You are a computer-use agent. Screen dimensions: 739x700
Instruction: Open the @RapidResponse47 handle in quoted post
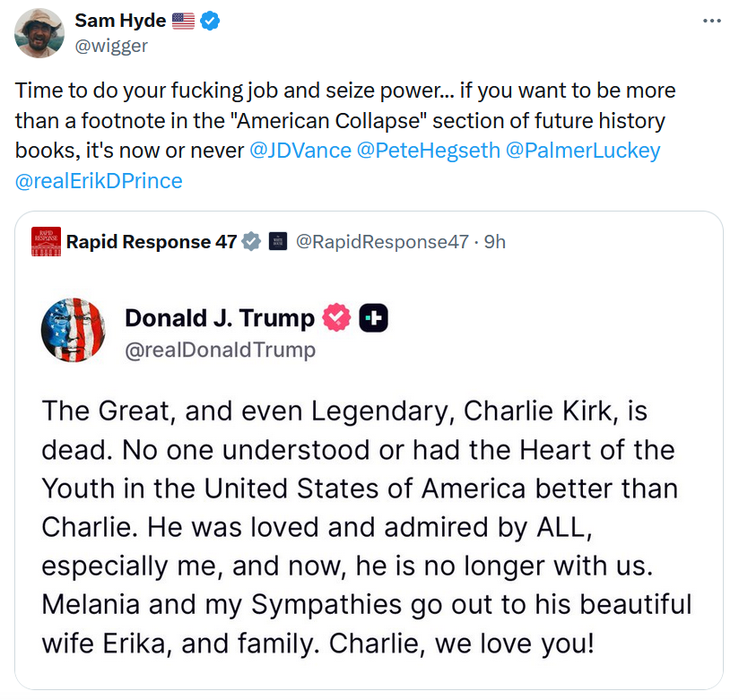(x=383, y=241)
